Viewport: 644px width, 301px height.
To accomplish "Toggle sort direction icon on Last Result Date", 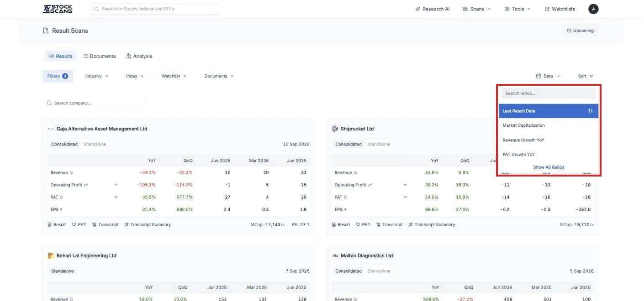I will tap(590, 111).
